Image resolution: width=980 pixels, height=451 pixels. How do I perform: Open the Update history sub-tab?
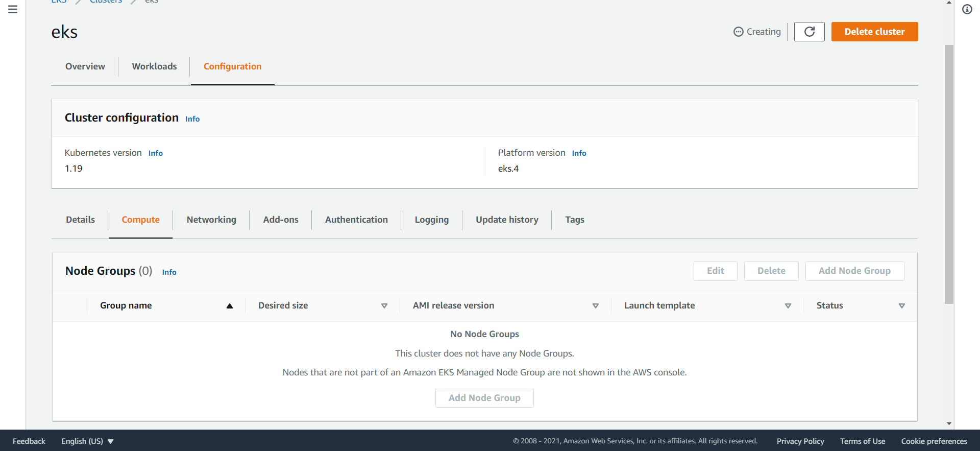coord(507,220)
